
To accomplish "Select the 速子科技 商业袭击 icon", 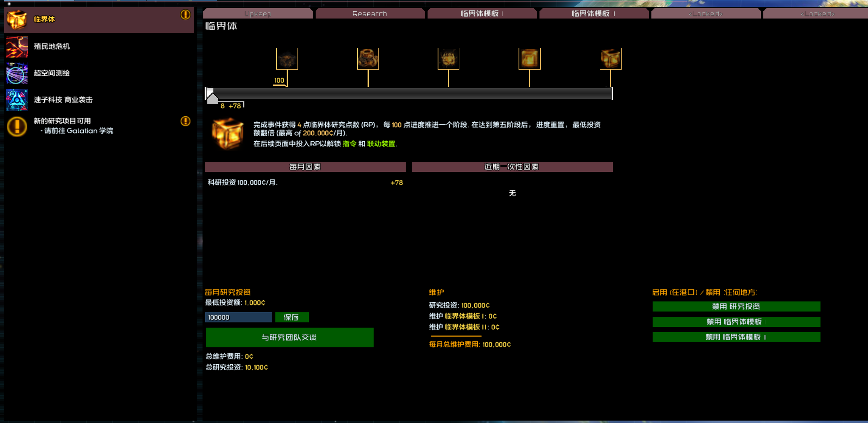I will (17, 100).
